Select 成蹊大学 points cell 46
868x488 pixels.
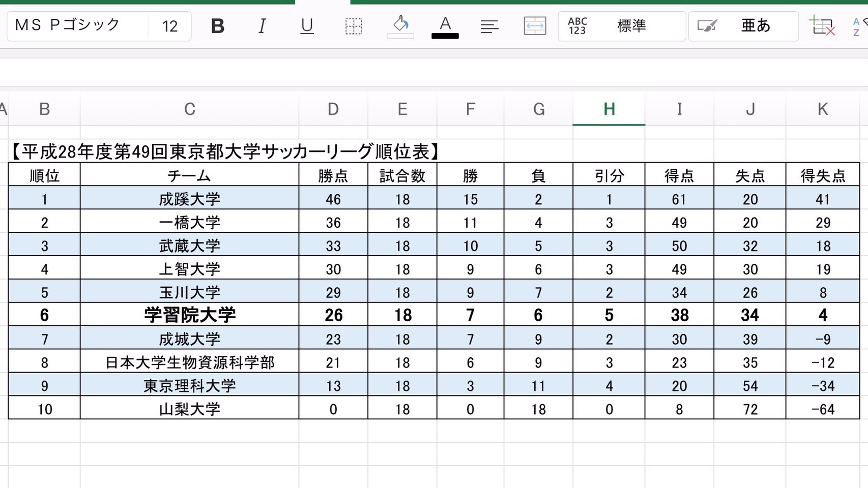pos(333,198)
